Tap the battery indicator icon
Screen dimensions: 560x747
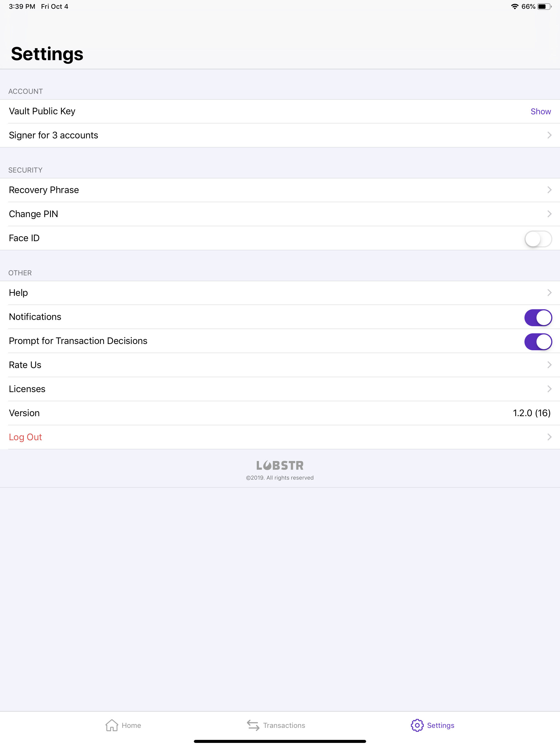(x=544, y=6)
